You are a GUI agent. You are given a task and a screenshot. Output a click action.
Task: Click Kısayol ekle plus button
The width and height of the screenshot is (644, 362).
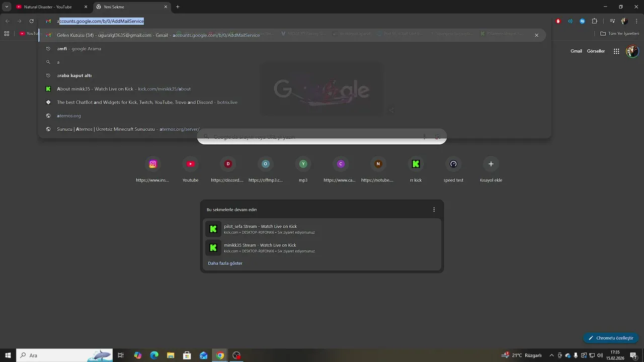point(491,164)
